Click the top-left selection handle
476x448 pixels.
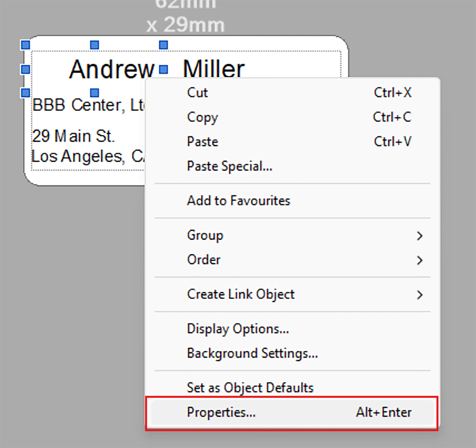click(26, 45)
